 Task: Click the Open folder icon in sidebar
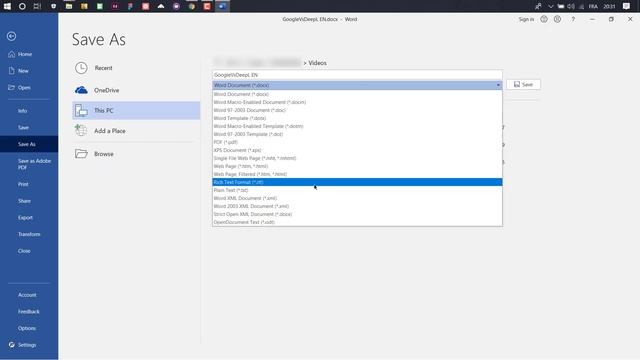11,87
